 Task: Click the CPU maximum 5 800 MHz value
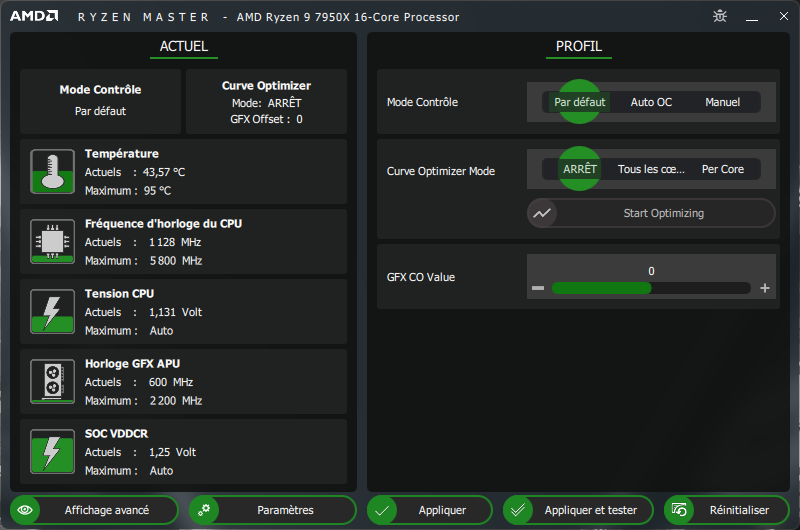(x=176, y=261)
